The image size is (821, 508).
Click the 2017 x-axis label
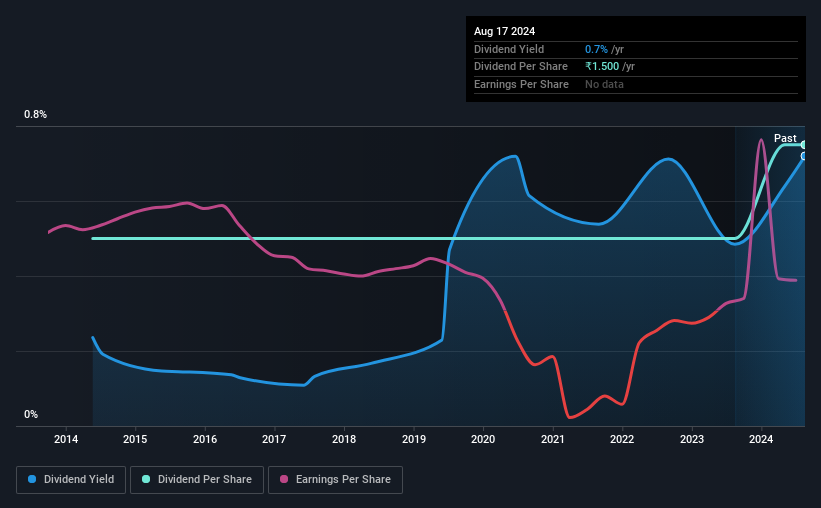click(274, 439)
